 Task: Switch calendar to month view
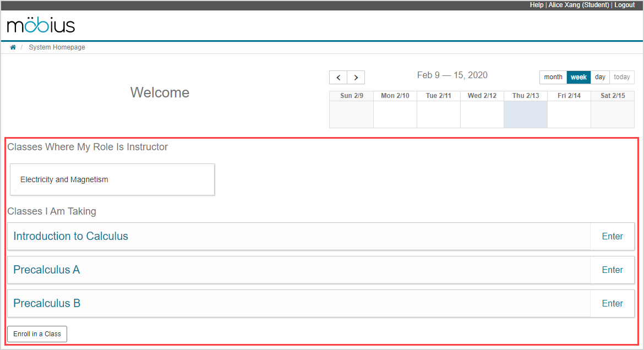click(x=553, y=77)
